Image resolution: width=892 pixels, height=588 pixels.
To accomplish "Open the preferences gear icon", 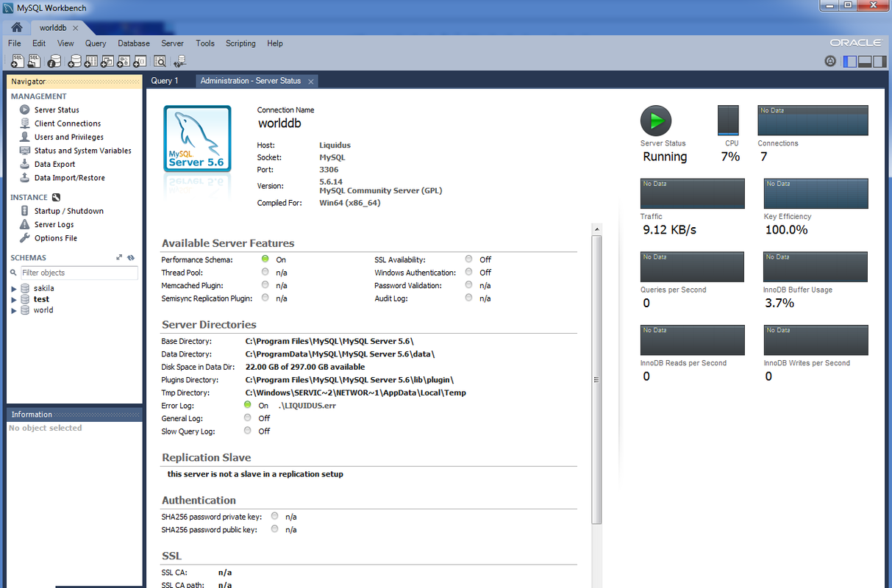I will tap(830, 62).
